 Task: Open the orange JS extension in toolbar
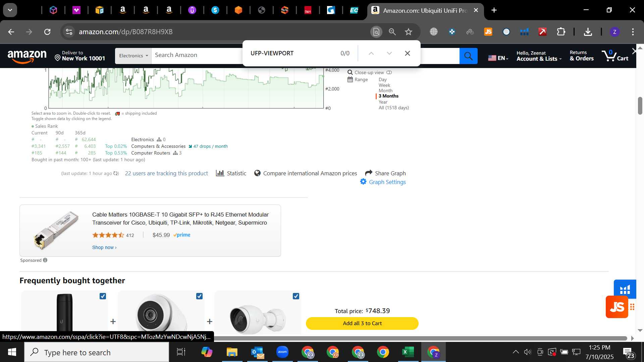point(488,32)
